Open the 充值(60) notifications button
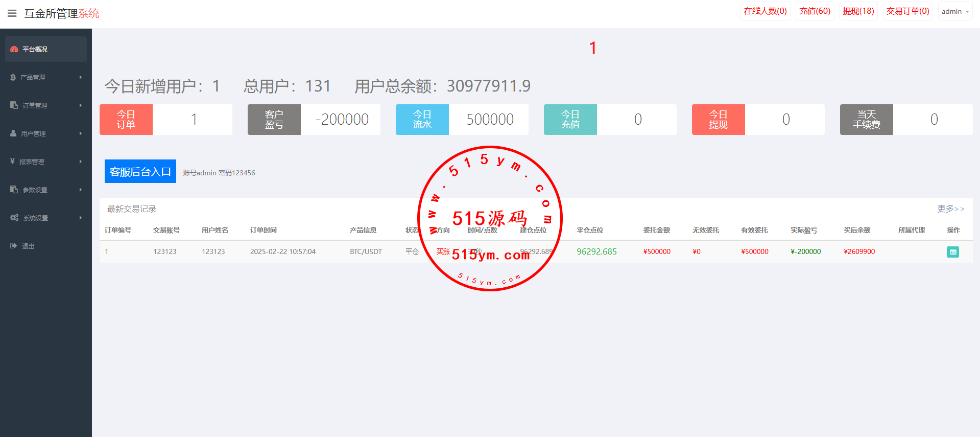The width and height of the screenshot is (980, 437). point(815,11)
